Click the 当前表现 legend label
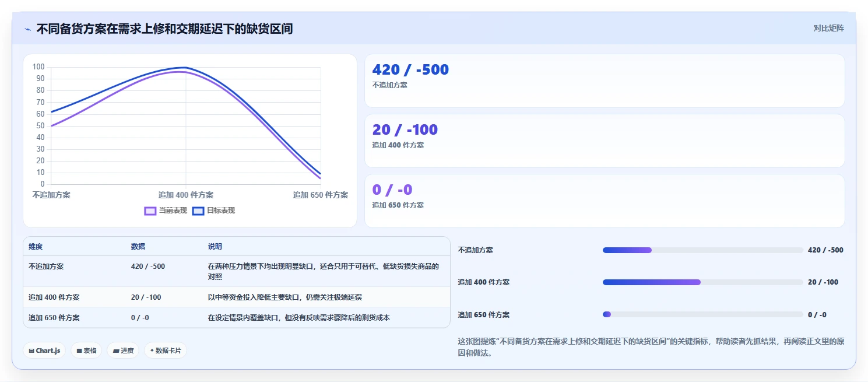This screenshot has width=868, height=382. (173, 211)
